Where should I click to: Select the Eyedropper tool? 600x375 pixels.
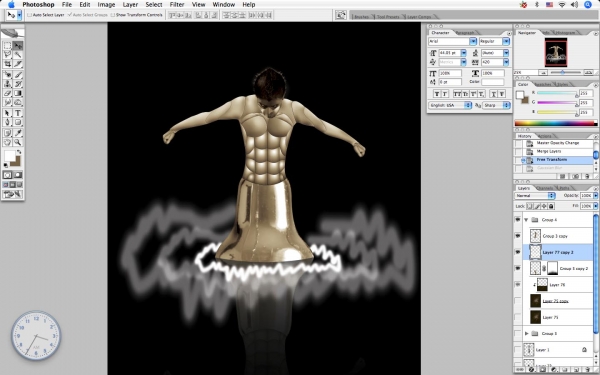point(18,133)
